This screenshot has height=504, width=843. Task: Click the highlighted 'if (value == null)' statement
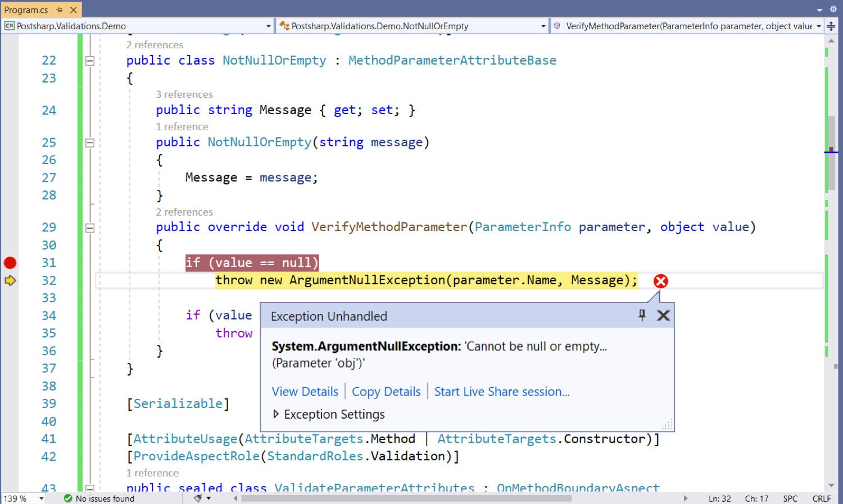tap(252, 263)
